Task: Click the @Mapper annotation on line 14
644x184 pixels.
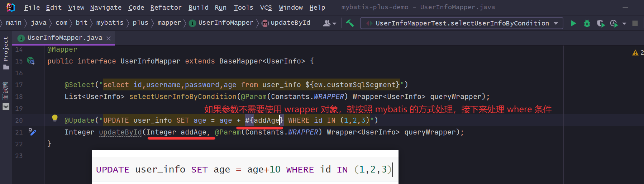Action: click(x=62, y=49)
